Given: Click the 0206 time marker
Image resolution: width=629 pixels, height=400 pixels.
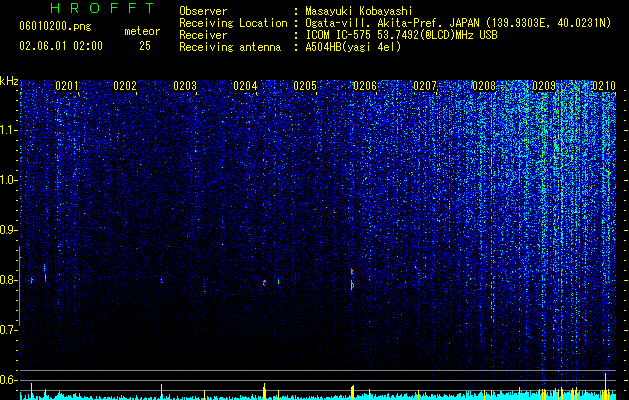Looking at the screenshot, I should tap(365, 85).
